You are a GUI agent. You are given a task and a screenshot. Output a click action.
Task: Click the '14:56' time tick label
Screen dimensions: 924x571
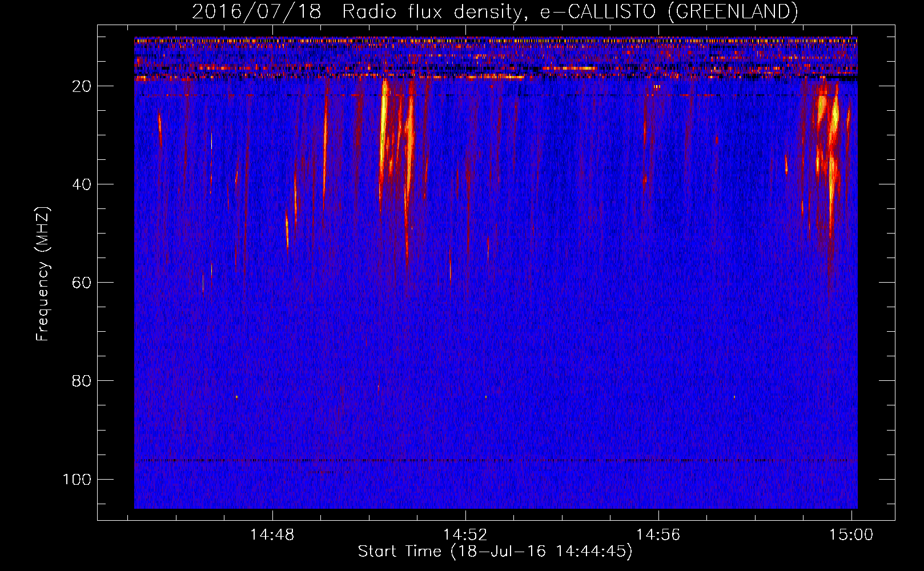pyautogui.click(x=658, y=535)
